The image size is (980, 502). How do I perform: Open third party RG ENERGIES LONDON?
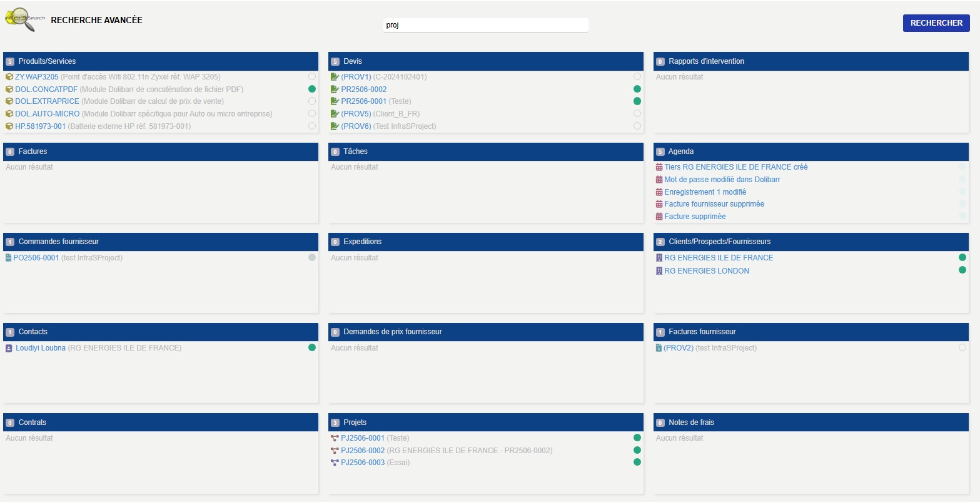click(707, 271)
